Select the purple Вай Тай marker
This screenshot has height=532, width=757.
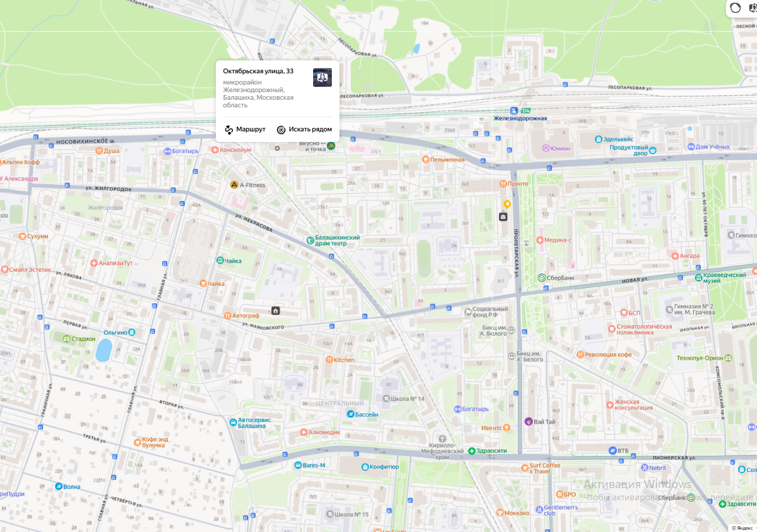coord(528,422)
